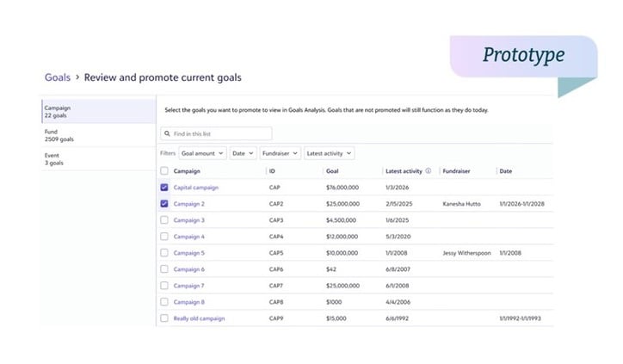The image size is (623, 364).
Task: Open the Campaign 5 link
Action: tap(188, 253)
